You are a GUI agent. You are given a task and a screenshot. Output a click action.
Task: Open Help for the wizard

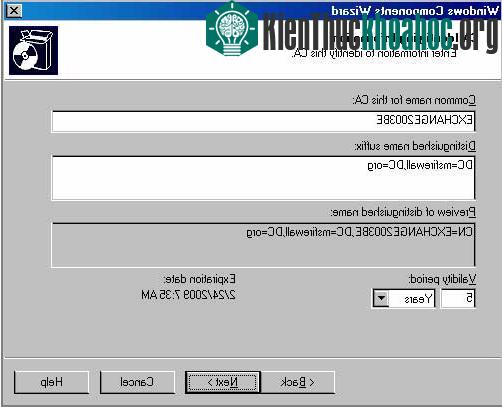click(51, 382)
